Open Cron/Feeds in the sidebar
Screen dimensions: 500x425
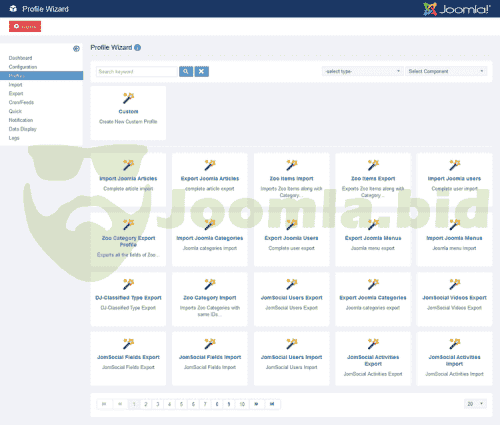pyautogui.click(x=21, y=102)
